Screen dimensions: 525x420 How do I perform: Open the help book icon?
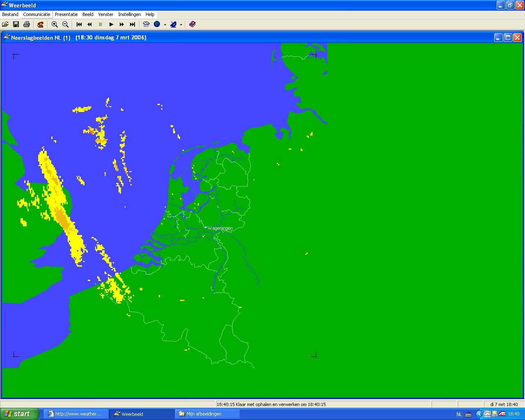192,25
